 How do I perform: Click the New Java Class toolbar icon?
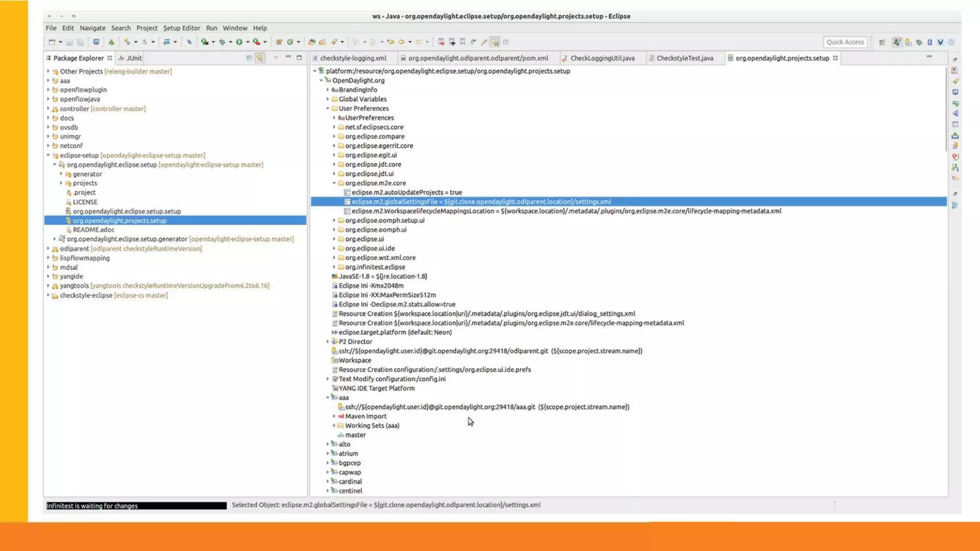pos(290,42)
